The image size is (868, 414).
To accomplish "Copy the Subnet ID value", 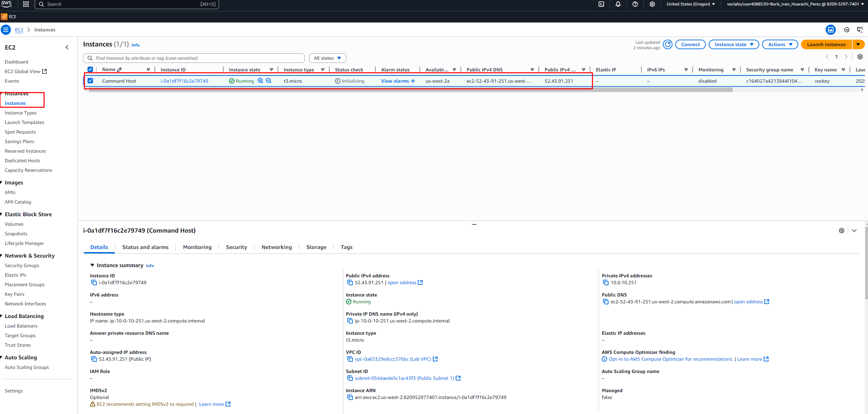I will click(x=350, y=378).
